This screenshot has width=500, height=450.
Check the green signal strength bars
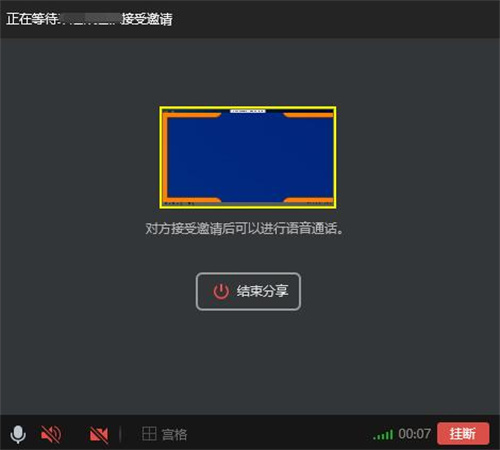pyautogui.click(x=383, y=435)
